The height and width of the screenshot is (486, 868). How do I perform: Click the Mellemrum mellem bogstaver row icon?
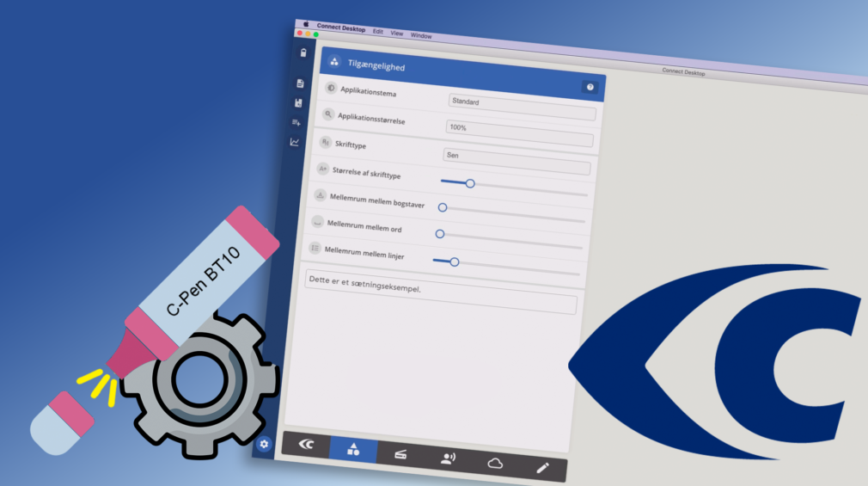point(320,195)
